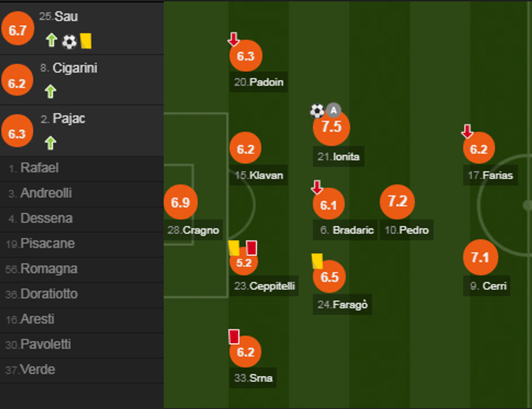Screen dimensions: 532x409
Task: Click the yellow card icon above Faragò
Action: click(317, 261)
